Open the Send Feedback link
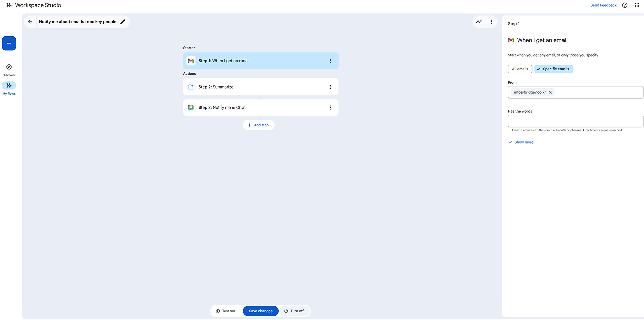 point(603,5)
